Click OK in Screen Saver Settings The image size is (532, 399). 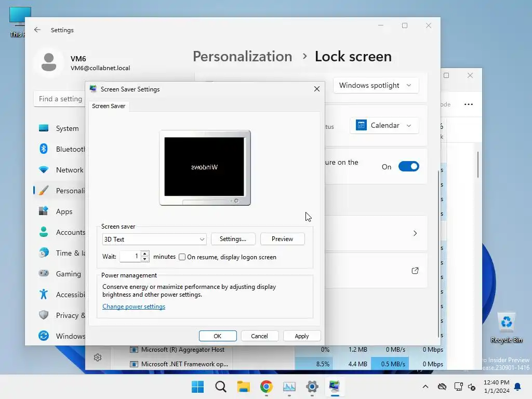(x=218, y=336)
